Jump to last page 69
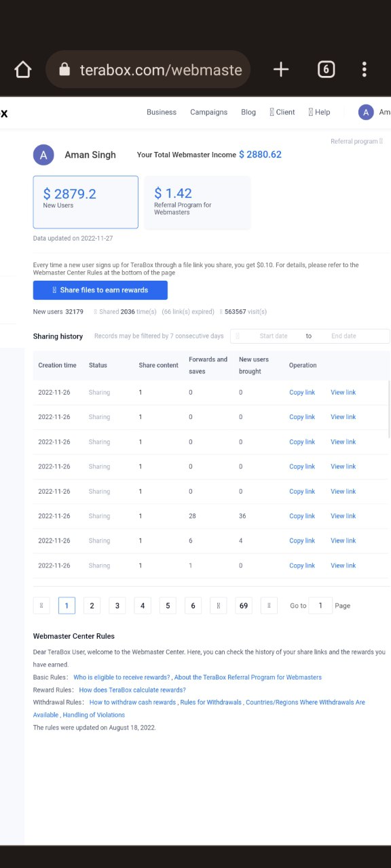The height and width of the screenshot is (868, 391). (x=243, y=606)
